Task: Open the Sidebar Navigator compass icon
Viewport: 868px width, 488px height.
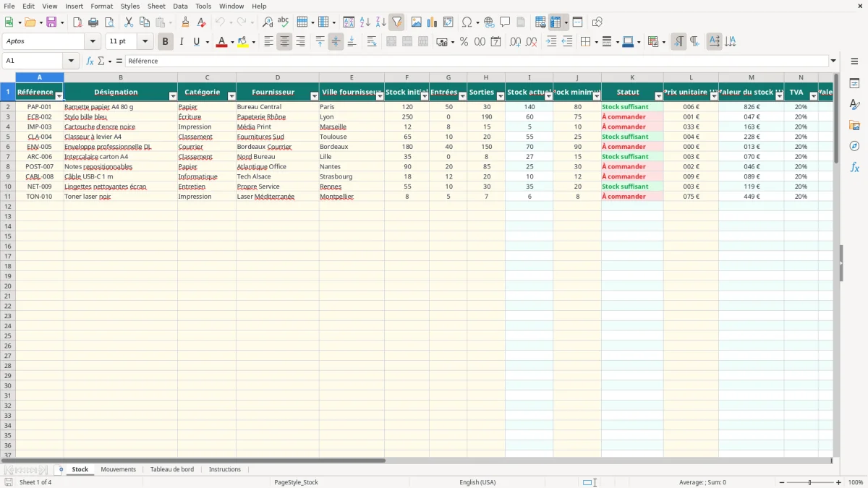Action: click(854, 146)
